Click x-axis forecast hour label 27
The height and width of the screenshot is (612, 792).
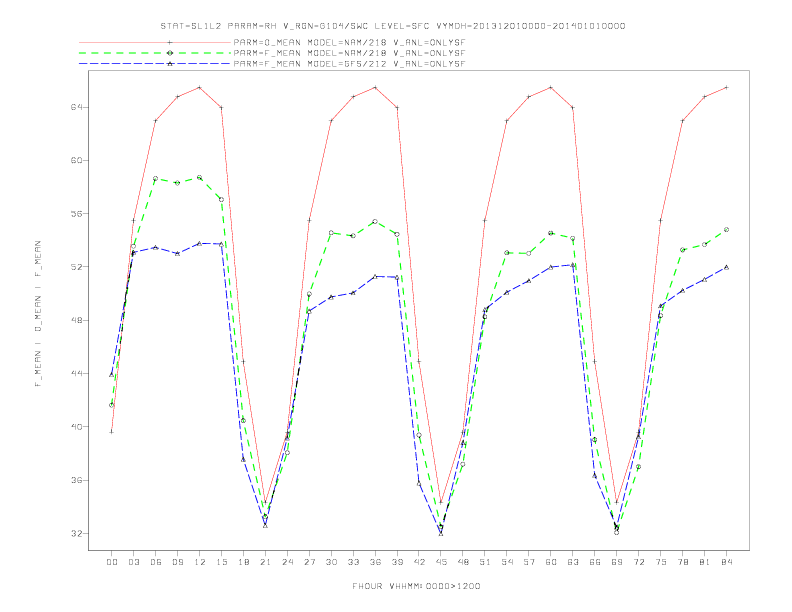[x=309, y=562]
